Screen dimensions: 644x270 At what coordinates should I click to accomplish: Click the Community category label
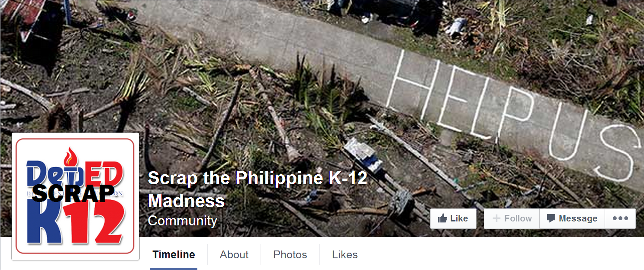[x=182, y=221]
